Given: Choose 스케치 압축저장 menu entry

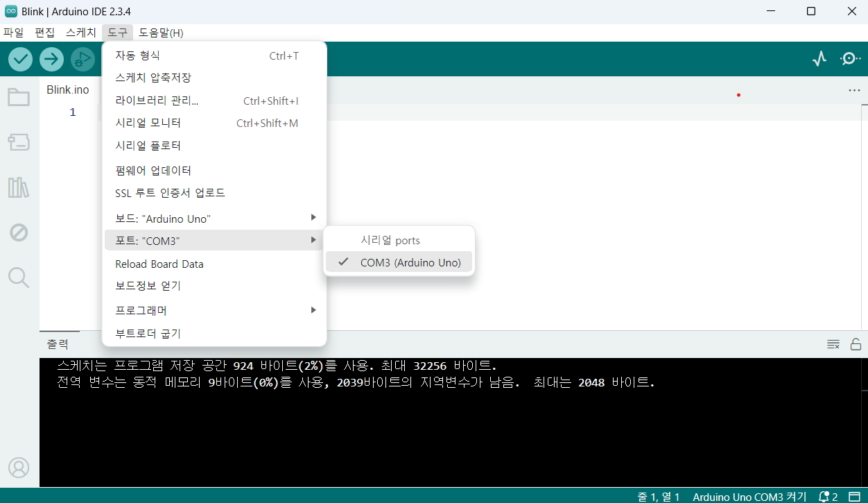Looking at the screenshot, I should click(x=214, y=78).
